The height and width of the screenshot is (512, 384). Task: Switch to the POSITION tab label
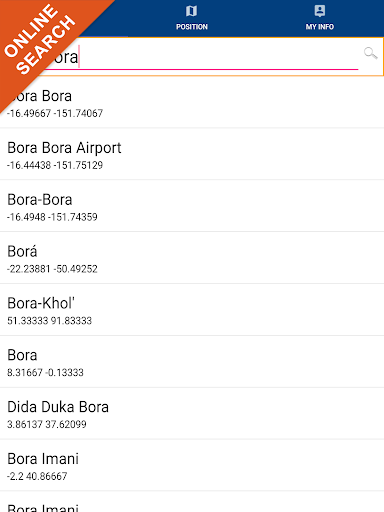point(192,27)
